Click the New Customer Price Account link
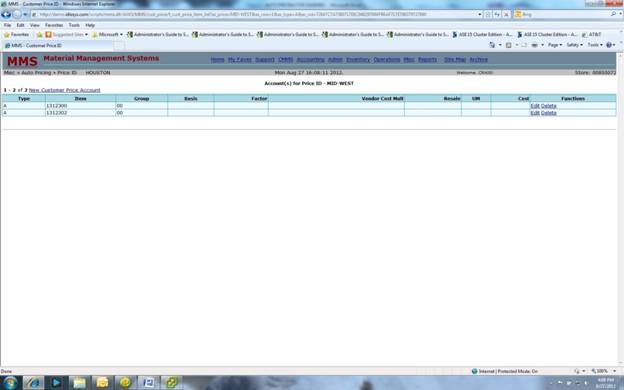624x390 pixels. coord(64,90)
